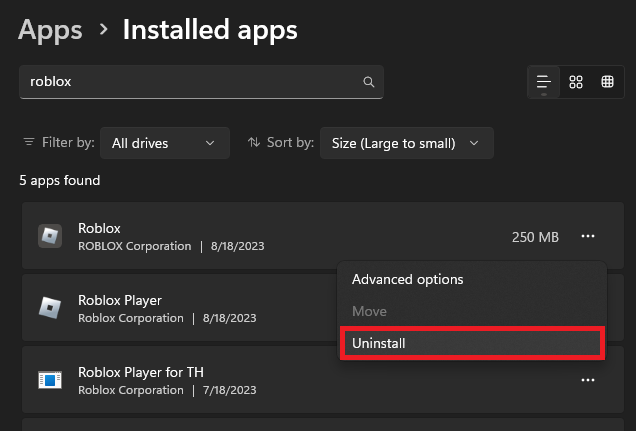This screenshot has height=431, width=636.
Task: Select the Roblox 250 MB list entry
Action: tap(300, 237)
